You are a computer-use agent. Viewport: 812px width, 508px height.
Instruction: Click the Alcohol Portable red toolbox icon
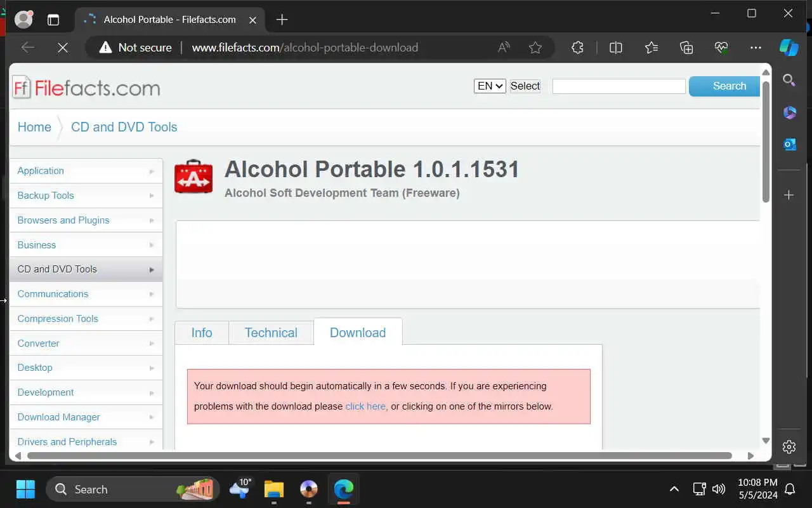pyautogui.click(x=193, y=177)
